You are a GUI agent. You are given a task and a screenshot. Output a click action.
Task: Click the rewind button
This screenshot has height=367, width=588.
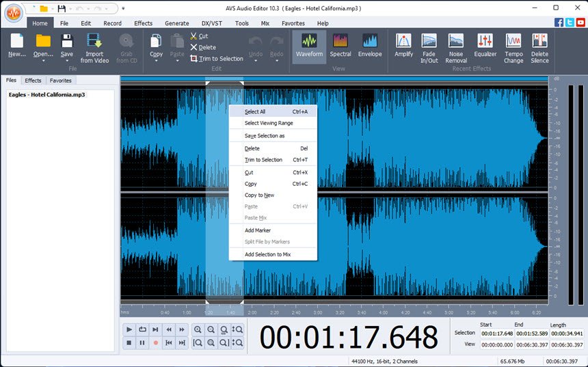tap(169, 329)
